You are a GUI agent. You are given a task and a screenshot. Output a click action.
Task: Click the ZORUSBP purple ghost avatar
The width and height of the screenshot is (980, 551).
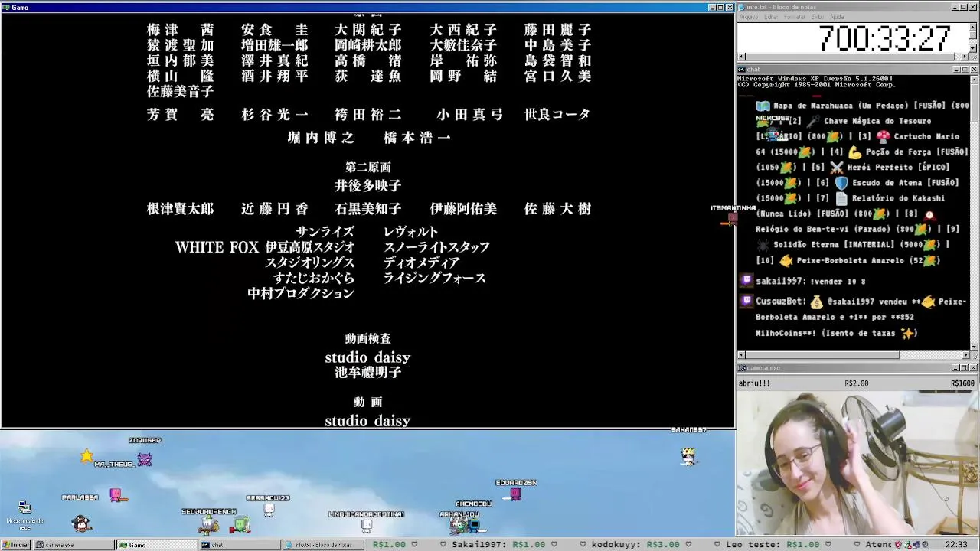coord(145,459)
